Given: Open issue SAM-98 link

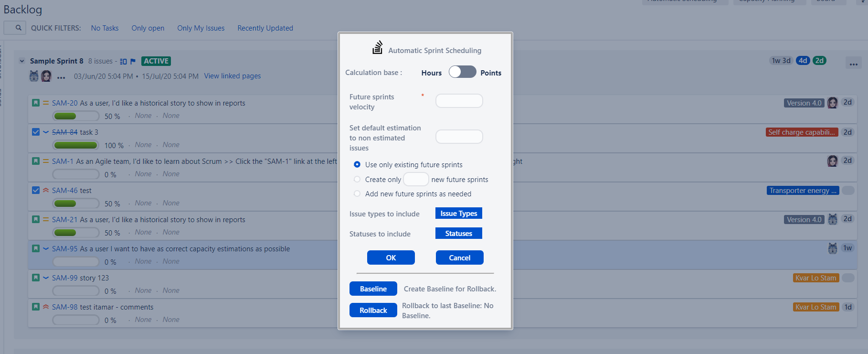Looking at the screenshot, I should click(64, 307).
